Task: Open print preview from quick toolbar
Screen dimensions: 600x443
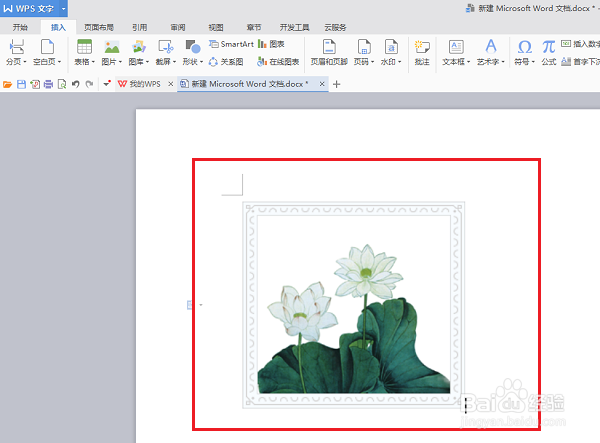Action: click(x=62, y=84)
